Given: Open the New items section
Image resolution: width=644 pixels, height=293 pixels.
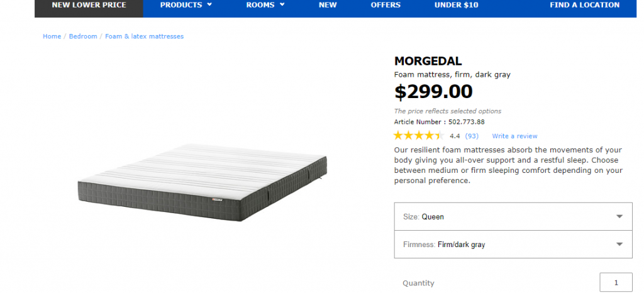Looking at the screenshot, I should (328, 5).
